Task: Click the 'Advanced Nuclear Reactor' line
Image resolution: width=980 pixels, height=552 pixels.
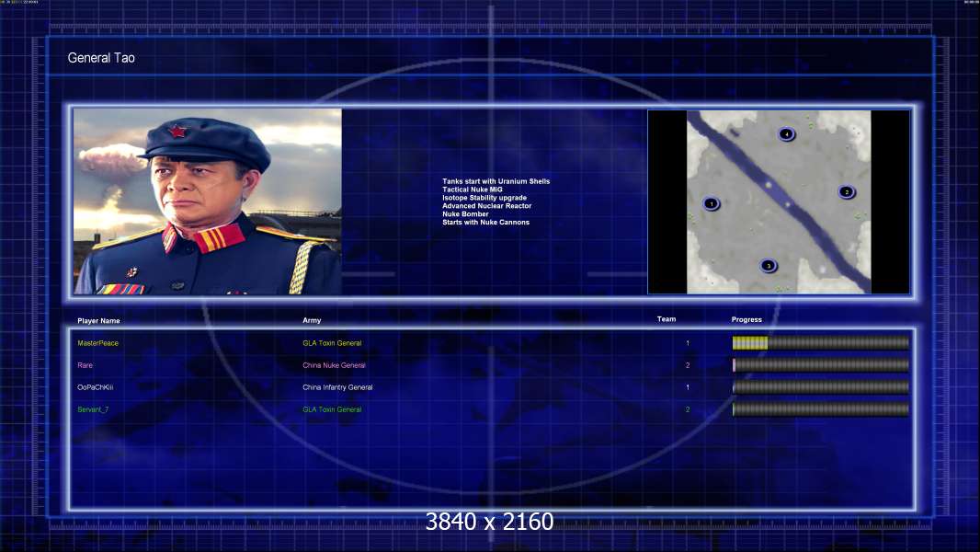Action: pos(487,206)
